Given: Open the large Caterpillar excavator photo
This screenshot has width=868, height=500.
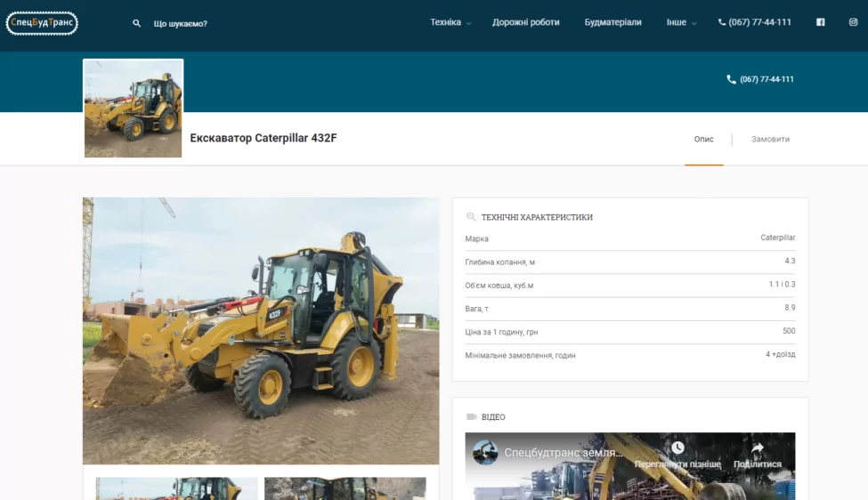Looking at the screenshot, I should click(261, 330).
